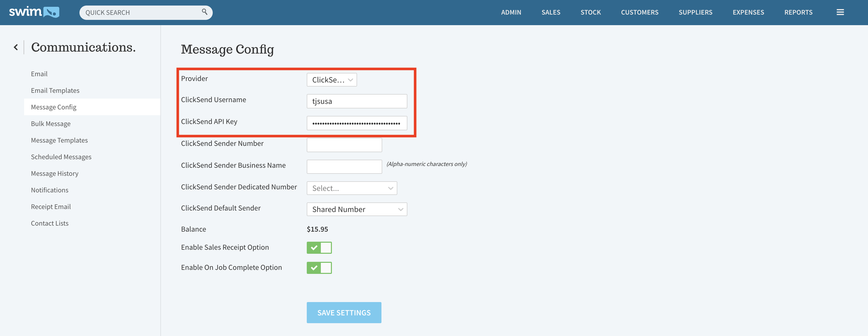This screenshot has width=868, height=336.
Task: Click the ClickSend Username field
Action: coord(357,101)
